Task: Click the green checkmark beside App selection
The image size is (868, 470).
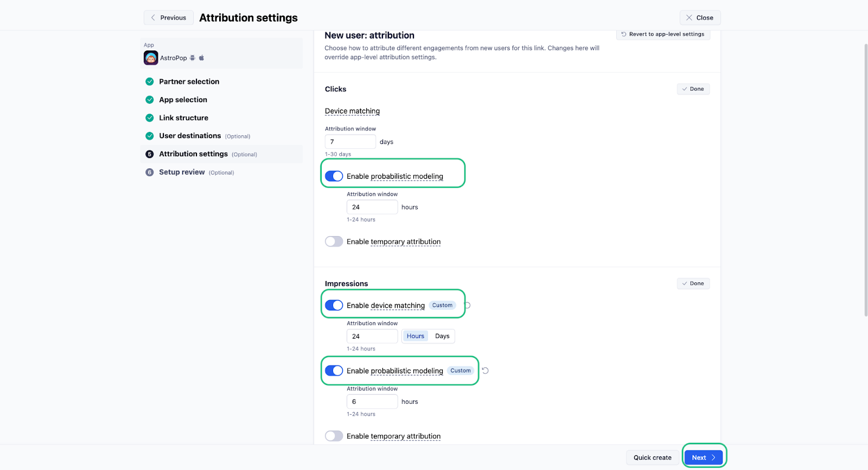Action: click(x=150, y=100)
